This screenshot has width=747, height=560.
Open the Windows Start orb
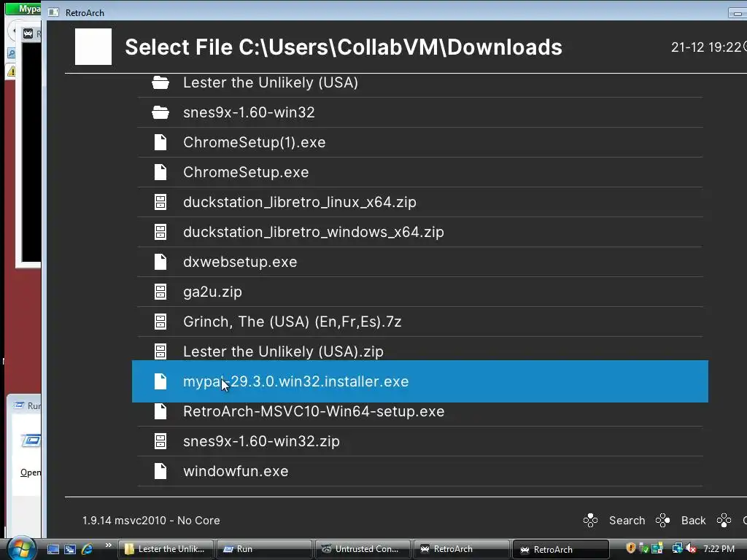[21, 549]
